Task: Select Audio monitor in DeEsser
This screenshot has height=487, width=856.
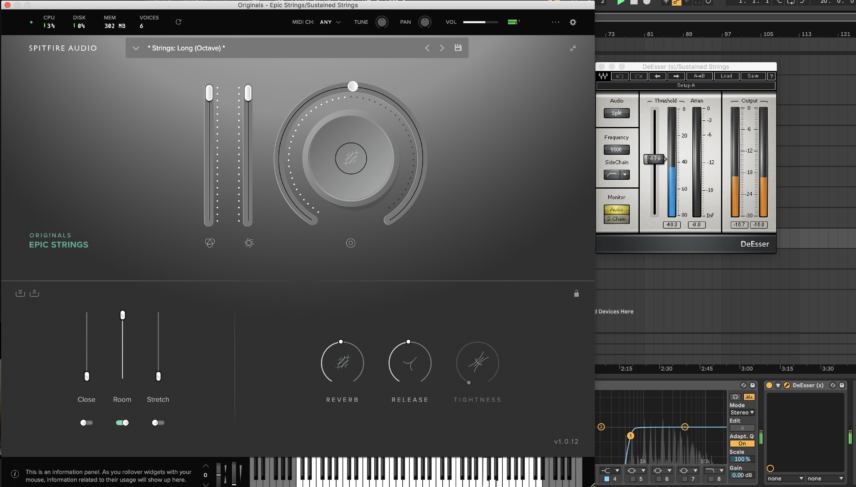Action: point(616,210)
